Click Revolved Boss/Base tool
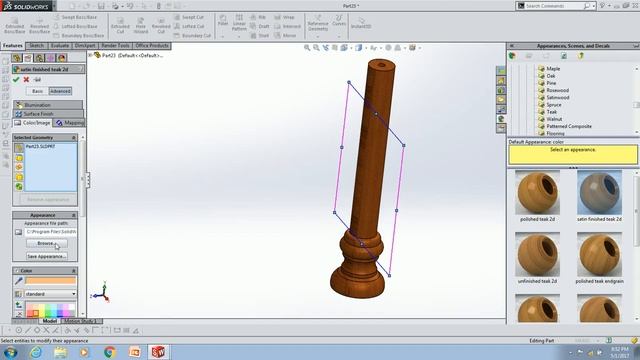The image size is (640, 360). point(40,25)
